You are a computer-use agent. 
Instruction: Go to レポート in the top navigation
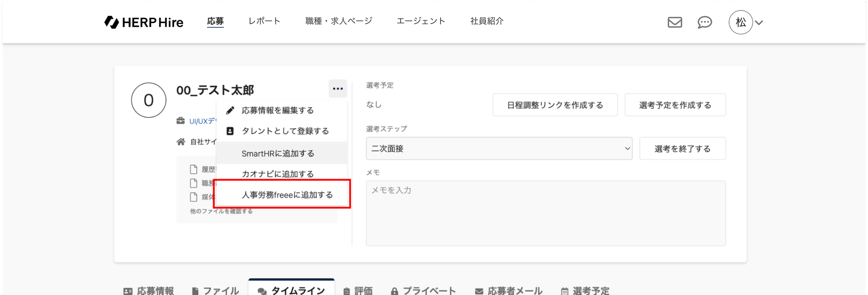click(264, 21)
